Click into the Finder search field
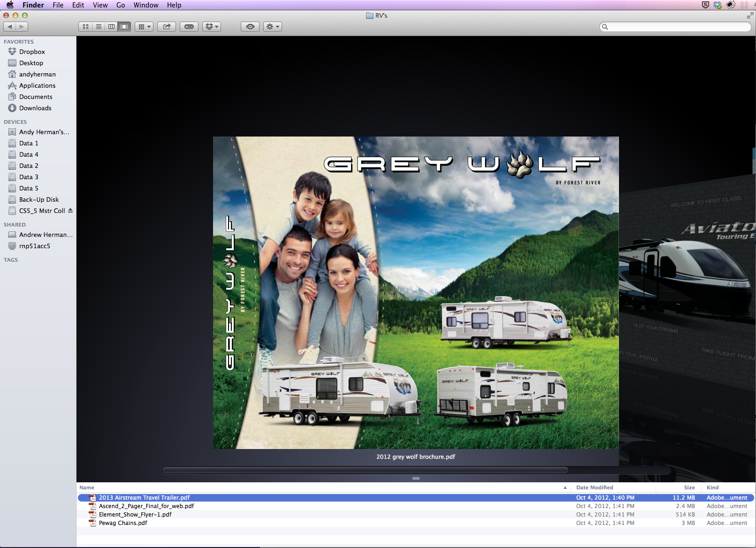The height and width of the screenshot is (548, 756). (676, 27)
